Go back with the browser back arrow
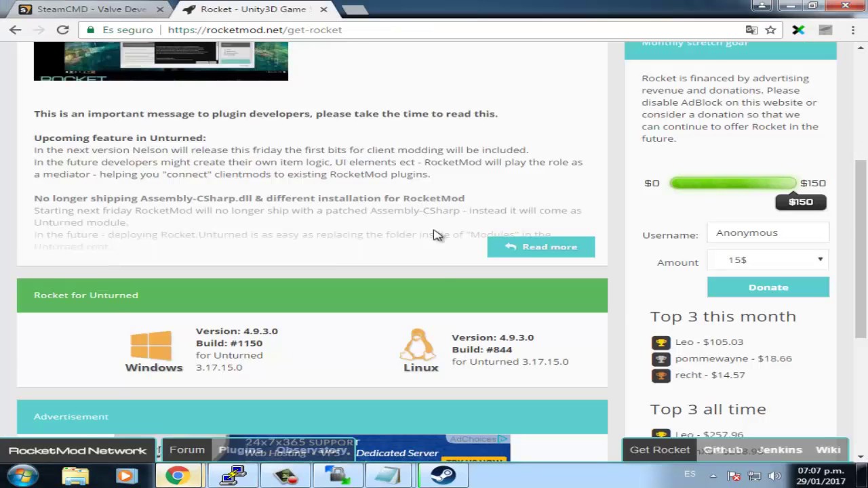 click(15, 30)
